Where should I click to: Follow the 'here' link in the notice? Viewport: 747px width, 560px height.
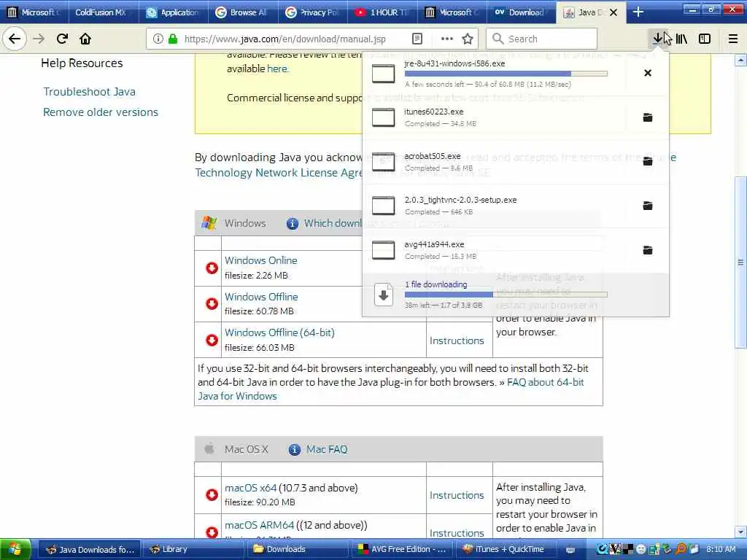tap(277, 69)
